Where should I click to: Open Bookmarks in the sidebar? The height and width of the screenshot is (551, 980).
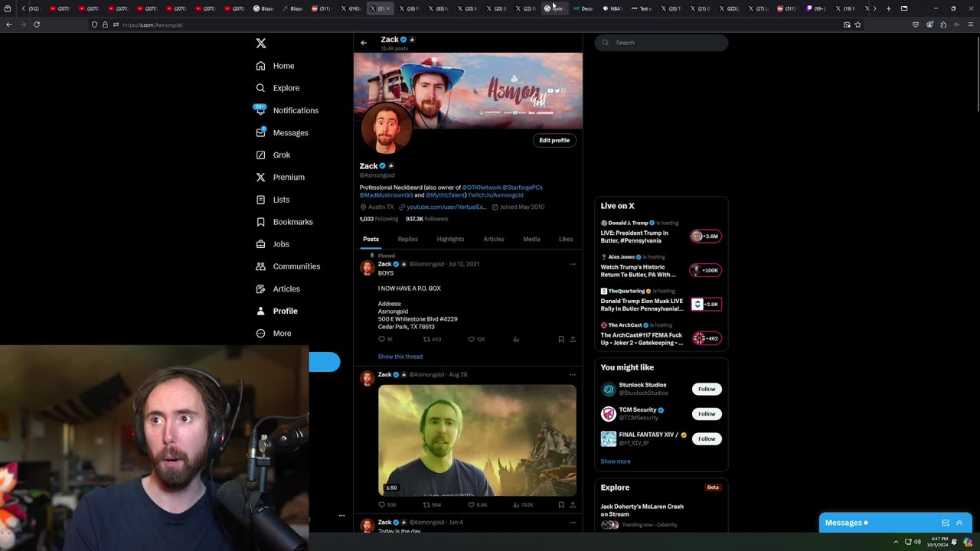(284, 222)
